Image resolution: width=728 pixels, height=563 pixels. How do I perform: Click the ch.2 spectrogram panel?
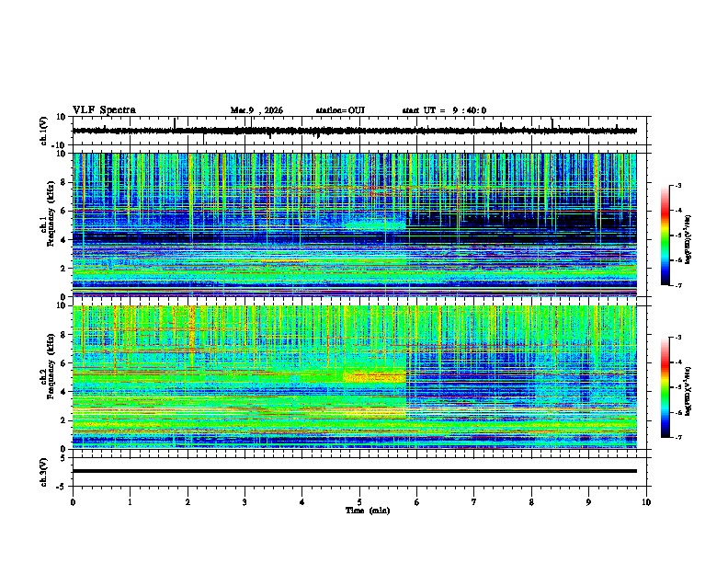[x=355, y=377]
